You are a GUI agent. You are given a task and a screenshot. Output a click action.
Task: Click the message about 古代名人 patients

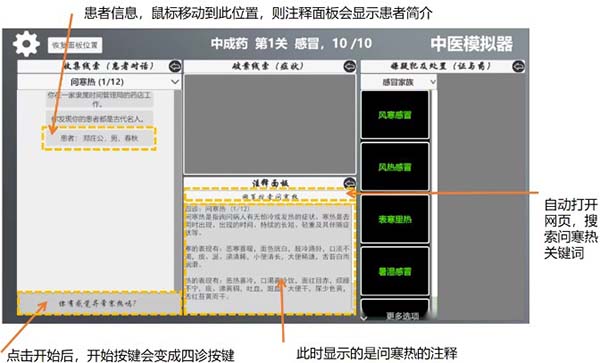click(99, 119)
